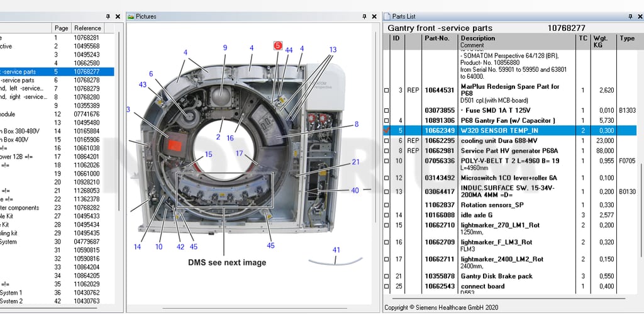The width and height of the screenshot is (644, 314).
Task: Select page 1 row with reference 10768281
Action: click(x=57, y=37)
